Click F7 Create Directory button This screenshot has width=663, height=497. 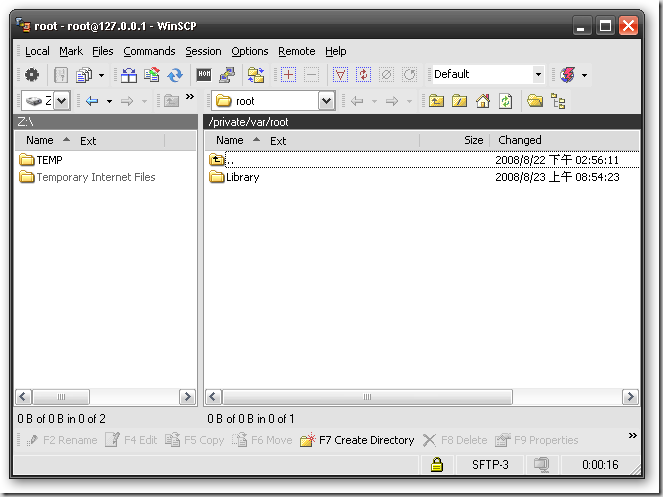pyautogui.click(x=357, y=440)
